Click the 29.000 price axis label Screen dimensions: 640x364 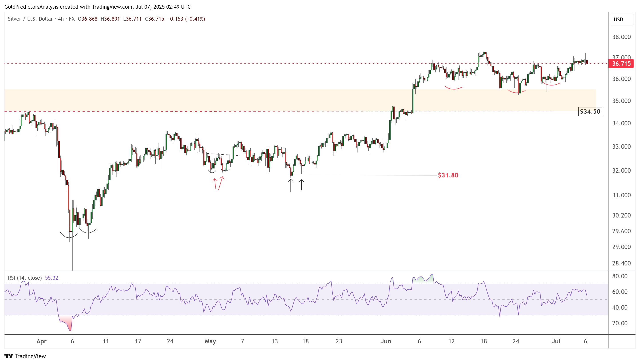[x=621, y=247]
